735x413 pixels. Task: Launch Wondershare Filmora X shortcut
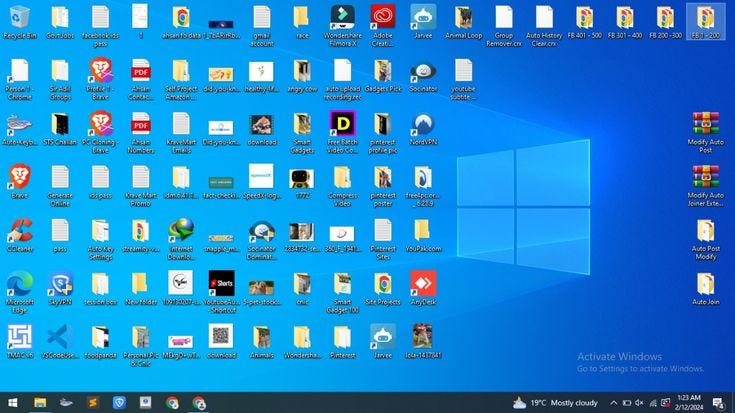pos(343,26)
